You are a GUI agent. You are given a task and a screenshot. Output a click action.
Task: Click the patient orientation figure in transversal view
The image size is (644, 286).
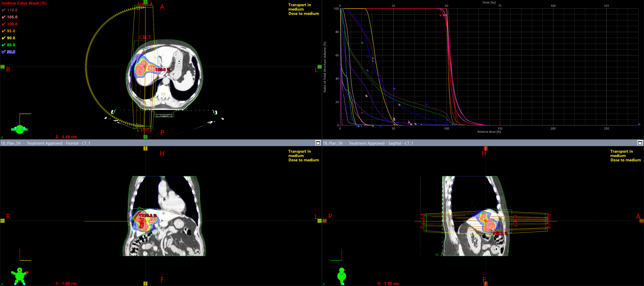click(20, 129)
